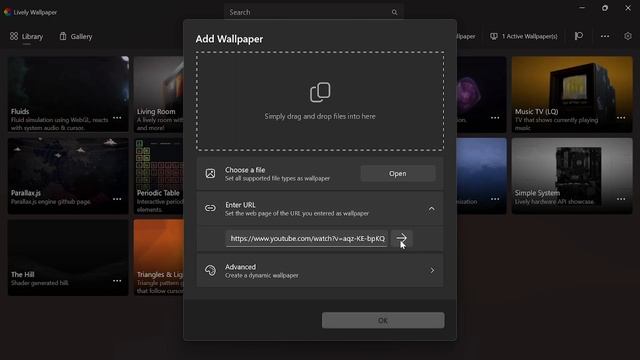
Task: Click 'Simply drag and drop files into here' text
Action: tap(320, 116)
